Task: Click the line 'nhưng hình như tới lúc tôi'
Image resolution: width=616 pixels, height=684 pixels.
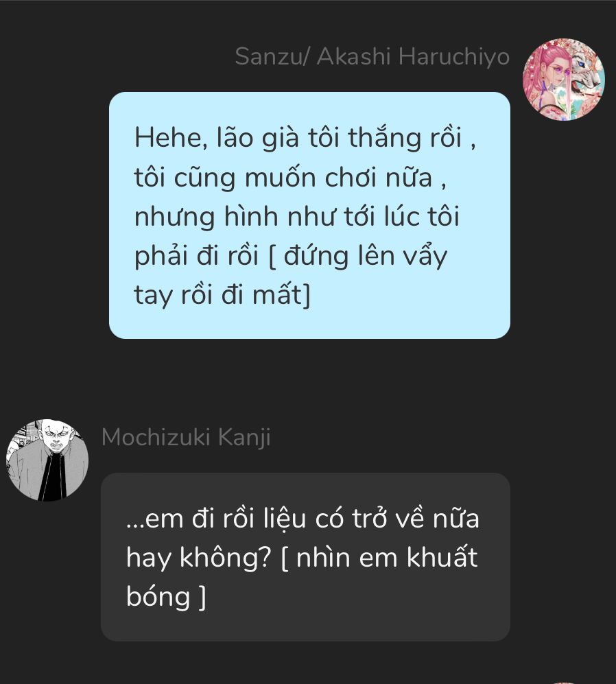Action: (x=297, y=216)
